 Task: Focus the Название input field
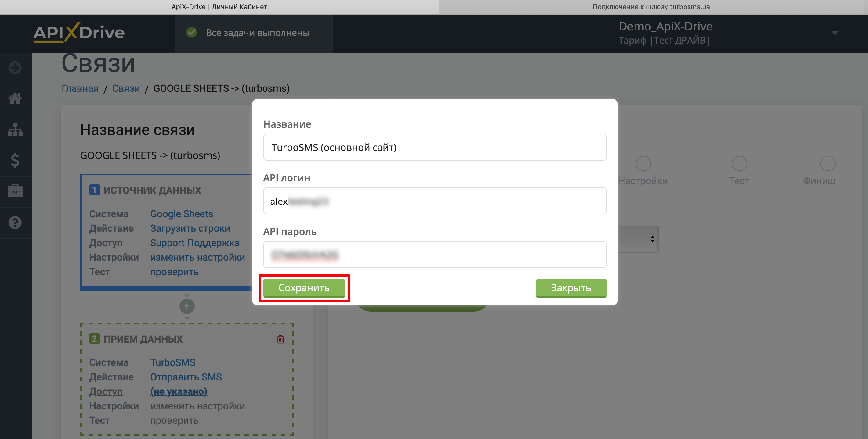click(x=435, y=148)
